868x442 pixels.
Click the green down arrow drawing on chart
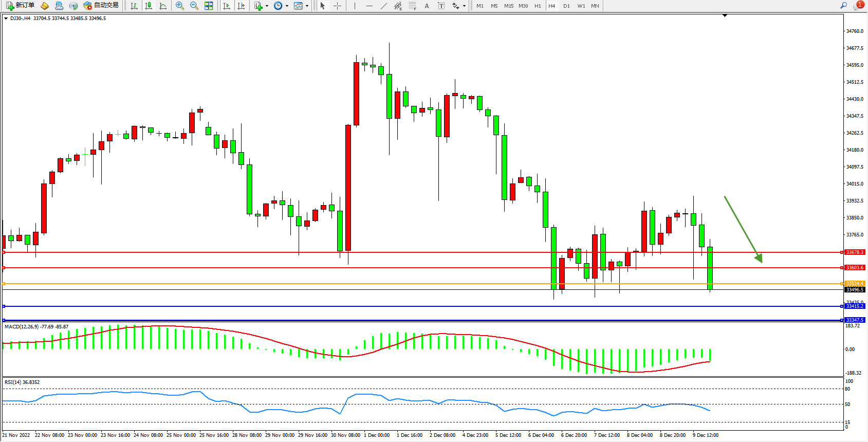(x=743, y=229)
